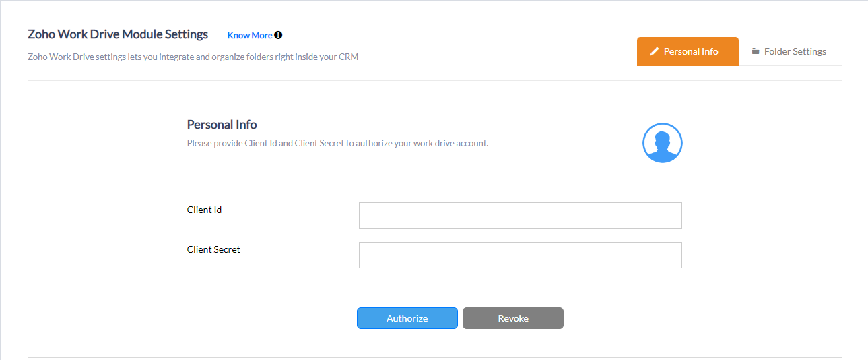Image resolution: width=868 pixels, height=360 pixels.
Task: Click the divider line below the Revoke button
Action: click(x=434, y=357)
